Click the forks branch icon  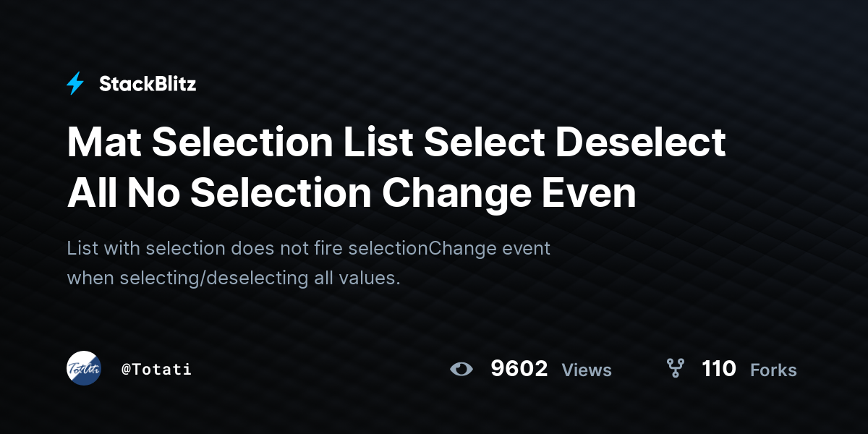click(675, 369)
